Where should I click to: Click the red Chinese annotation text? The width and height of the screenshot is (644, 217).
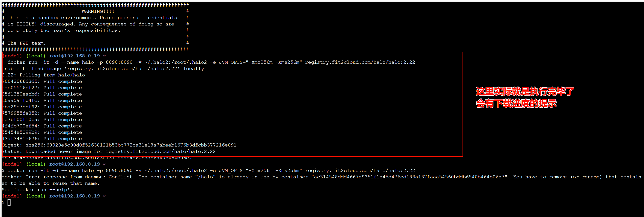[x=525, y=97]
